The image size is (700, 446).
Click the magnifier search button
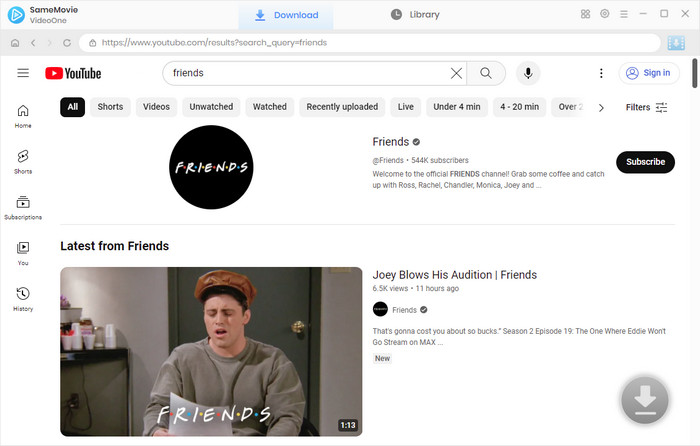[x=486, y=73]
